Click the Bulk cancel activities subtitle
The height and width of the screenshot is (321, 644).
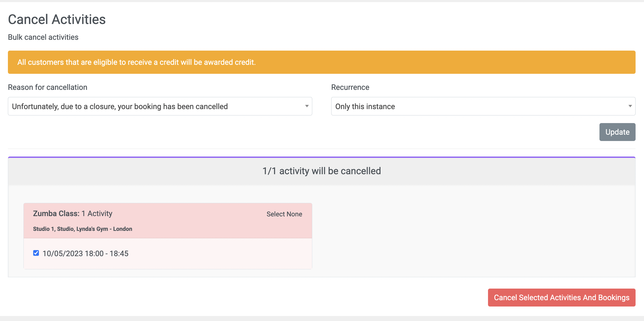[x=43, y=37]
